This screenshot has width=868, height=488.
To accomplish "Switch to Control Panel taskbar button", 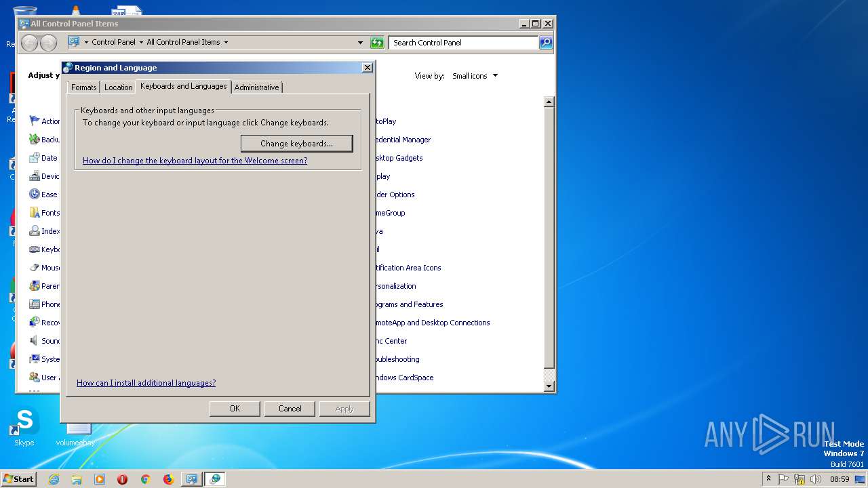I will [x=192, y=479].
